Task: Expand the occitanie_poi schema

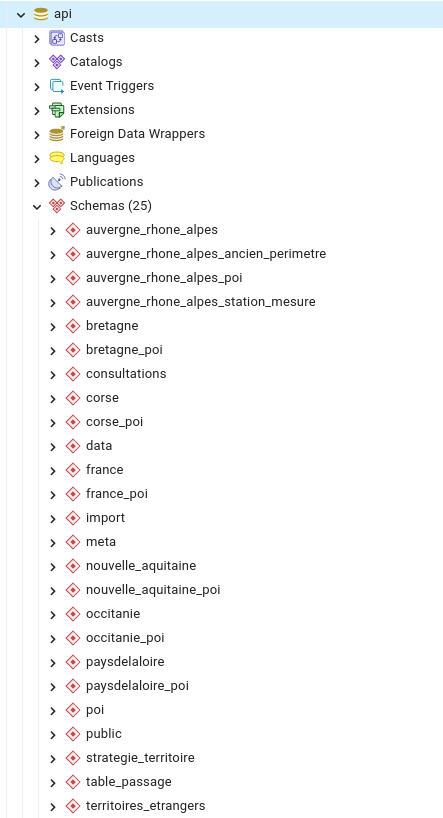Action: tap(53, 639)
